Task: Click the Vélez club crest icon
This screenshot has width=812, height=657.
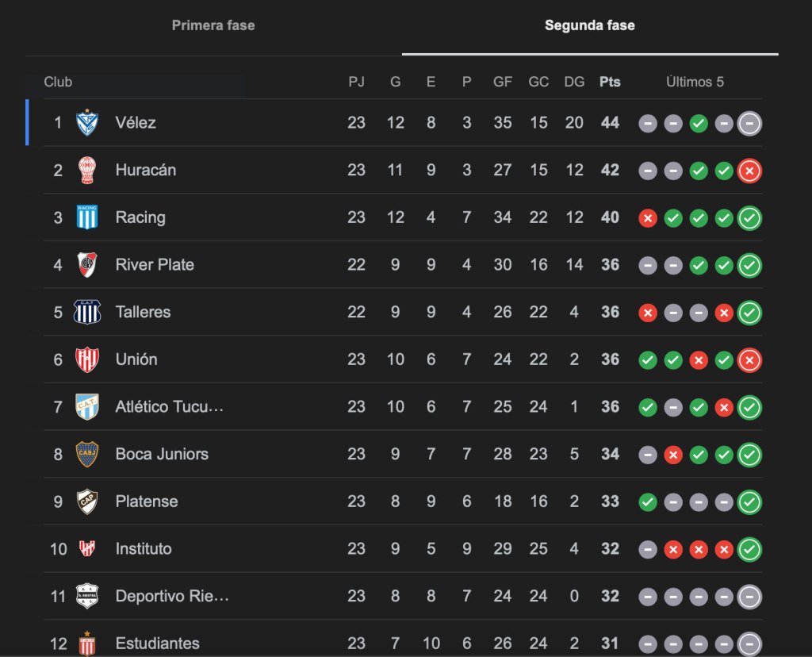Action: tap(86, 123)
